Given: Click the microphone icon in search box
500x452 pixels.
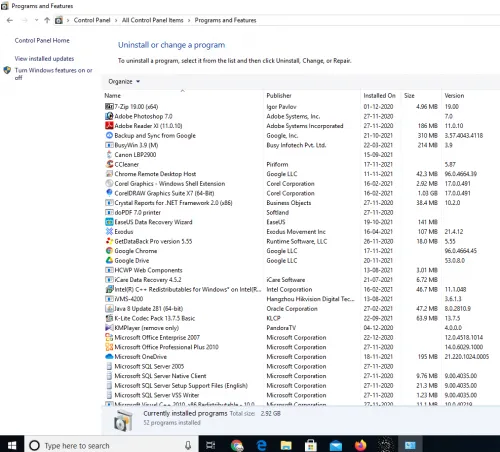Looking at the screenshot, I should pos(188,445).
